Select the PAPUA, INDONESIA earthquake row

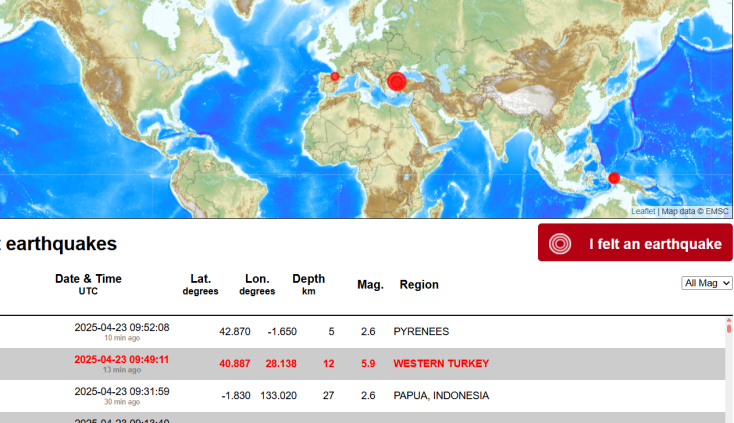(441, 395)
